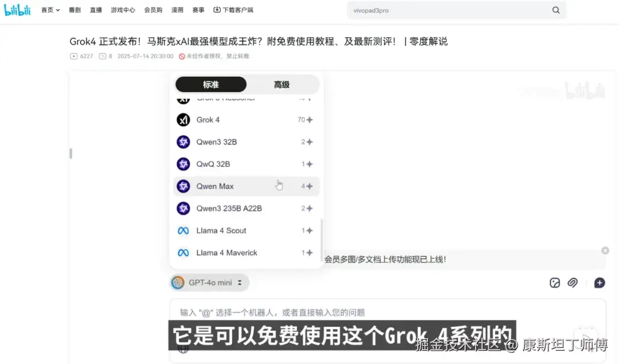The image size is (619, 364).
Task: Click the Qwen logo beside QwQ 32B
Action: [x=183, y=164]
